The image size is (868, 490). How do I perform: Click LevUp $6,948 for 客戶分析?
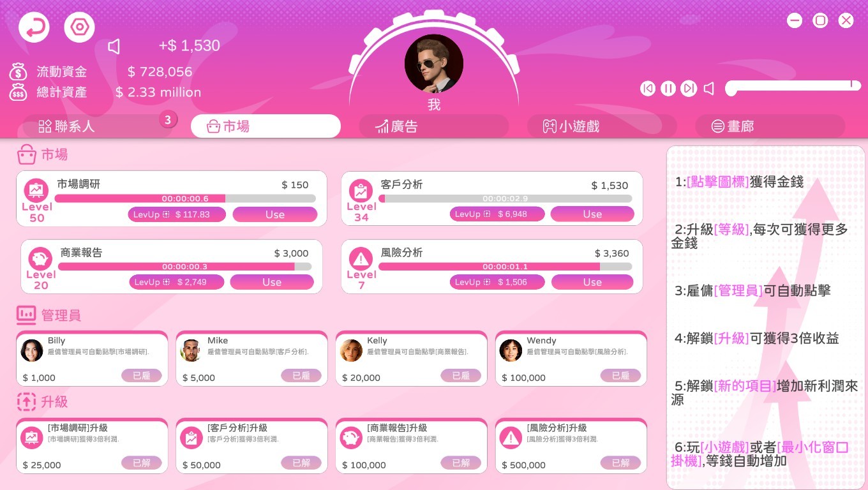[497, 214]
